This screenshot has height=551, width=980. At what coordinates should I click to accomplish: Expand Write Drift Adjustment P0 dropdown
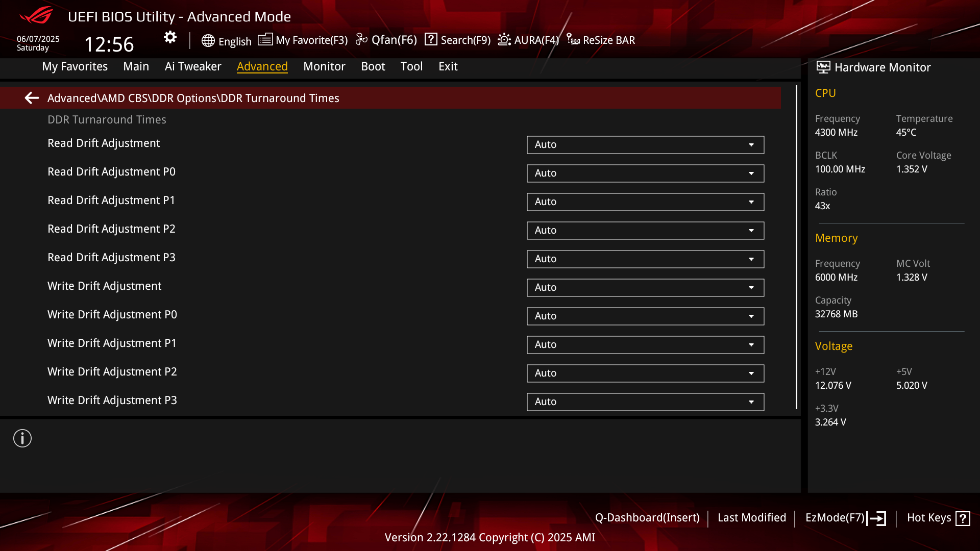coord(645,316)
